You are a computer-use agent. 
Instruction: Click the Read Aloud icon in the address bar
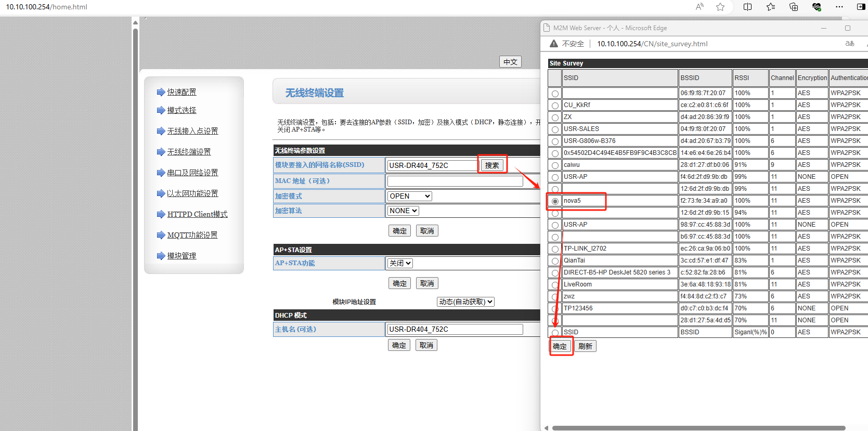tap(699, 7)
